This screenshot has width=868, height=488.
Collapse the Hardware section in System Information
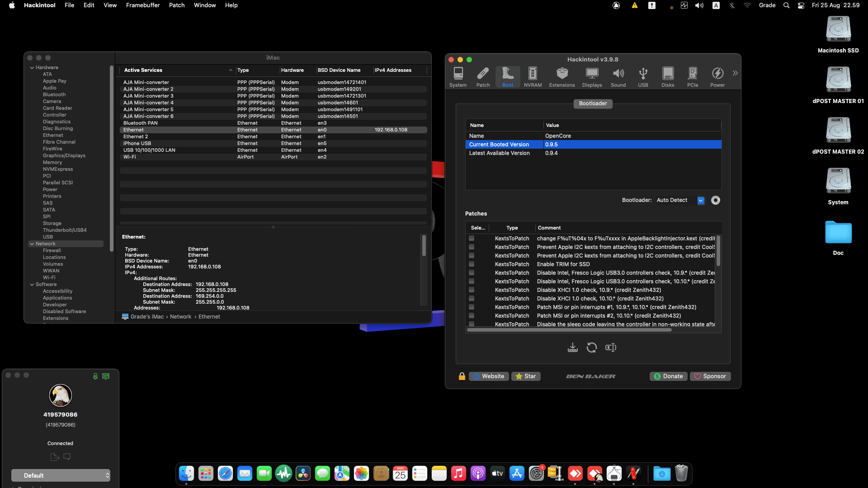(32, 68)
